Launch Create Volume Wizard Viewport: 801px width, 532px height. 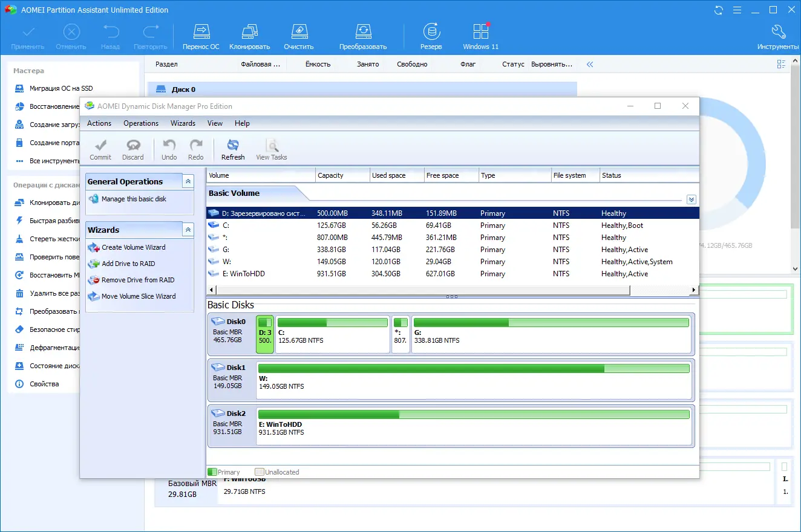point(133,247)
